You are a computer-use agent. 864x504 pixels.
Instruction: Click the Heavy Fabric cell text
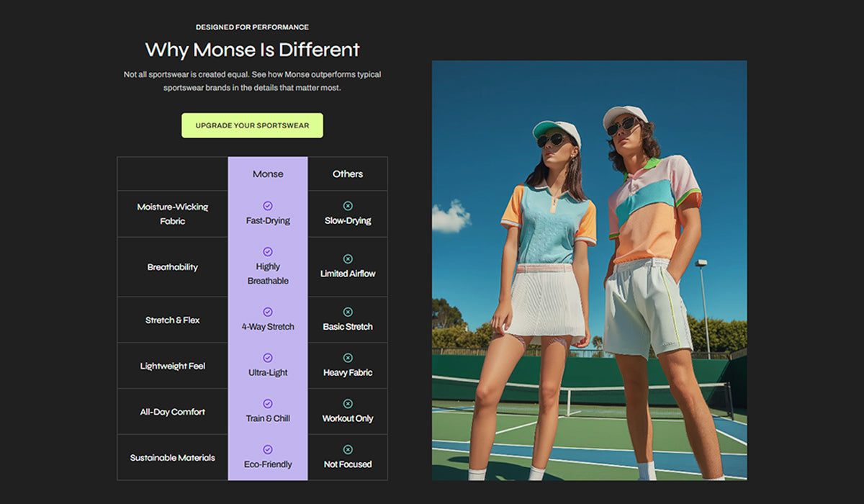tap(348, 373)
